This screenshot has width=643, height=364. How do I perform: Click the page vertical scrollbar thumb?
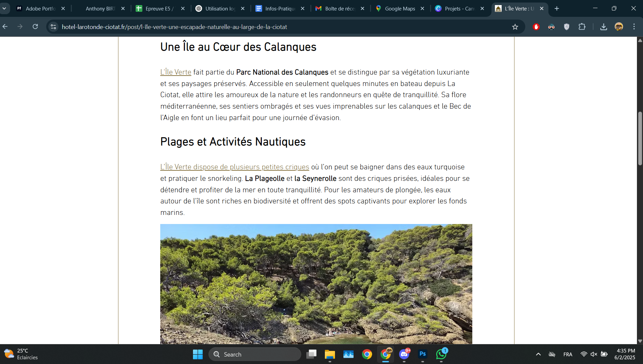pos(640,138)
